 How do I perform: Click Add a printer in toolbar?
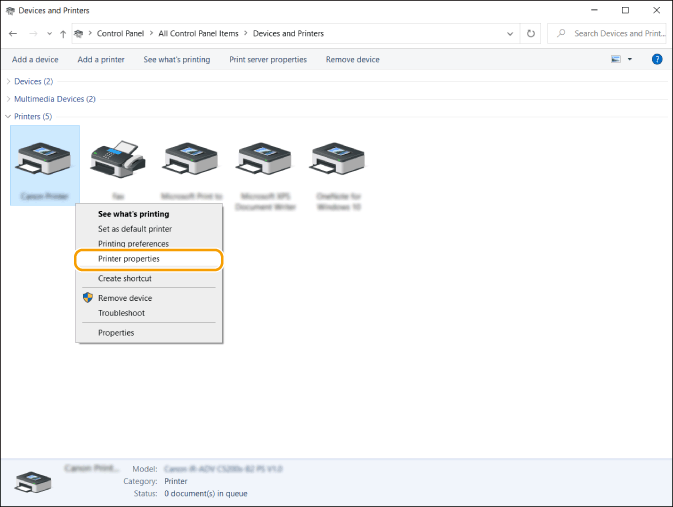point(101,59)
